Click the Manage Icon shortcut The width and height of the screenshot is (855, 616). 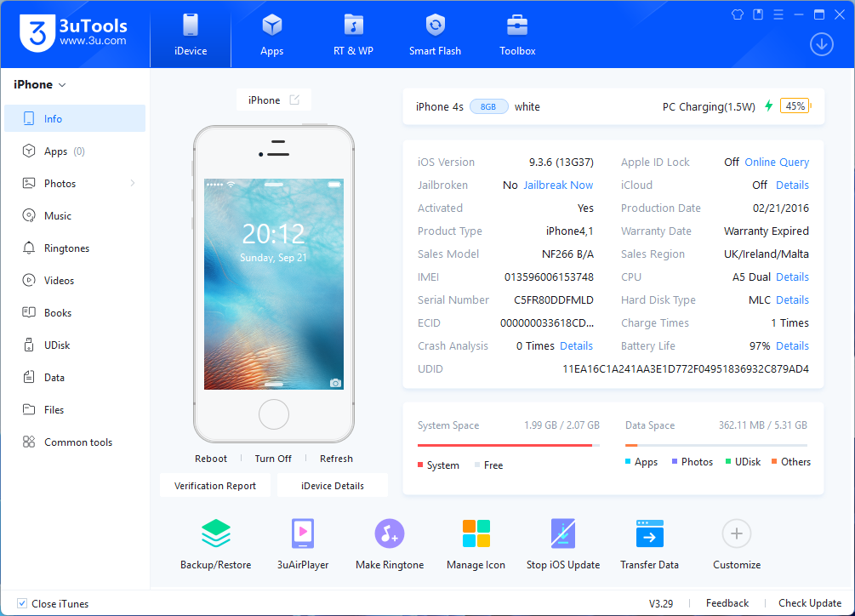pyautogui.click(x=476, y=534)
